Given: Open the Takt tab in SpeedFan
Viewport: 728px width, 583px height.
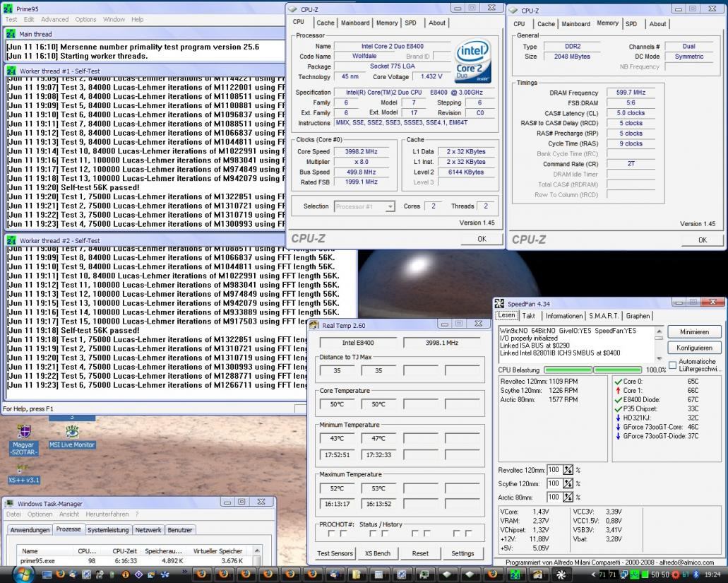Looking at the screenshot, I should pyautogui.click(x=528, y=316).
